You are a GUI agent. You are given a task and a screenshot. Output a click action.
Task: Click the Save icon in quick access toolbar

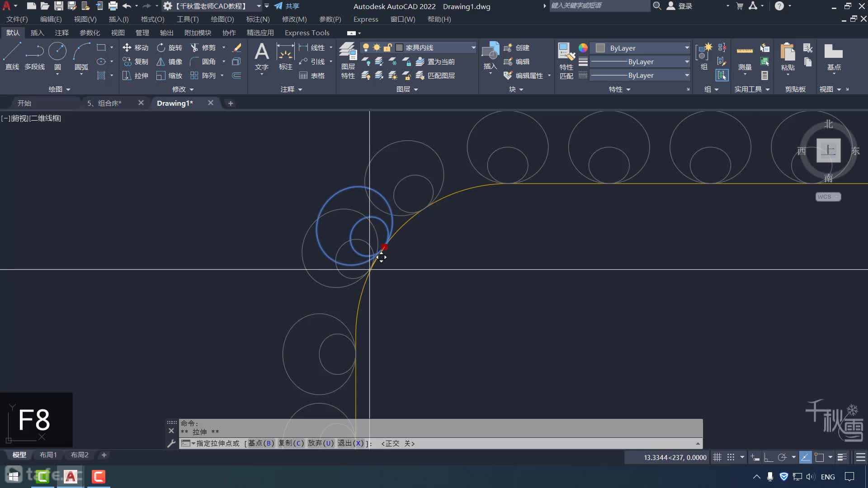point(58,6)
